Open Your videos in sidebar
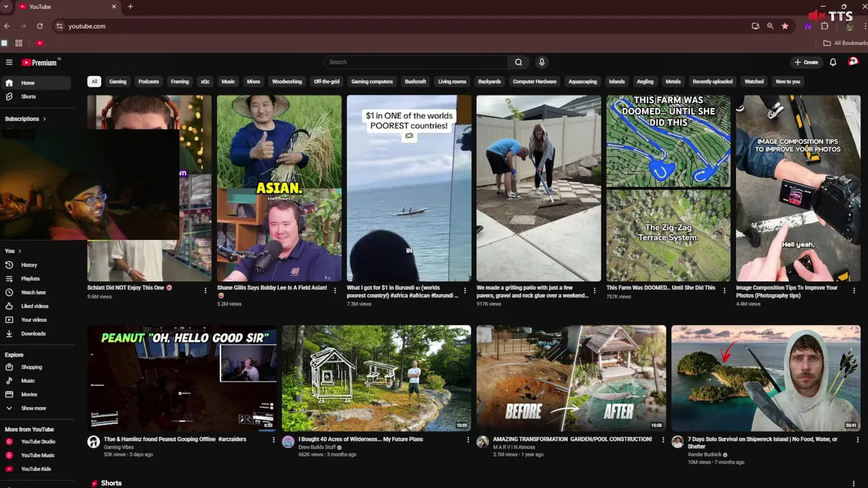868x488 pixels. 35,320
